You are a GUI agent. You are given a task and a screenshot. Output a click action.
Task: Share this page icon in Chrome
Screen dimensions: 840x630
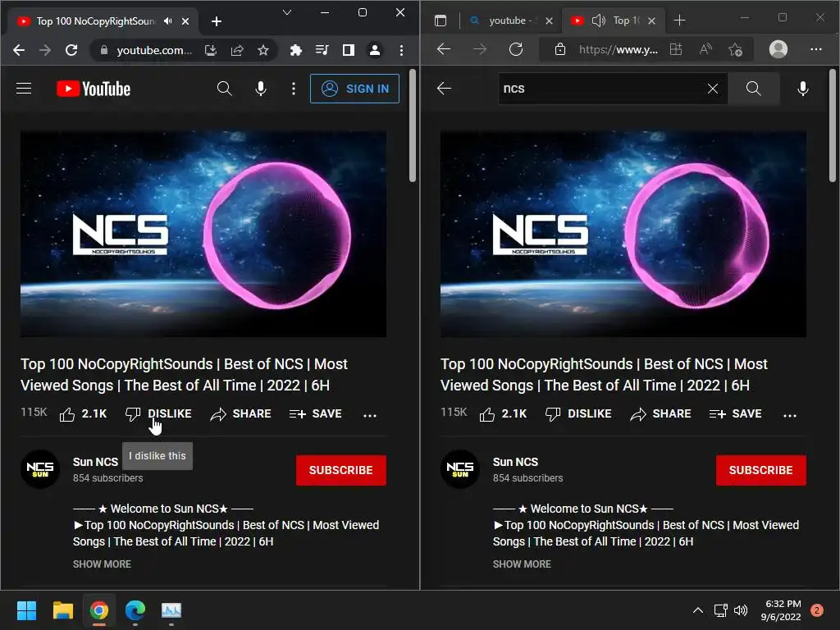237,50
